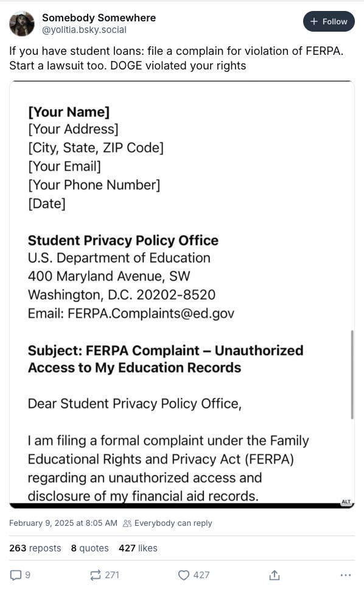Tap the heart icon to like the post

tap(184, 575)
